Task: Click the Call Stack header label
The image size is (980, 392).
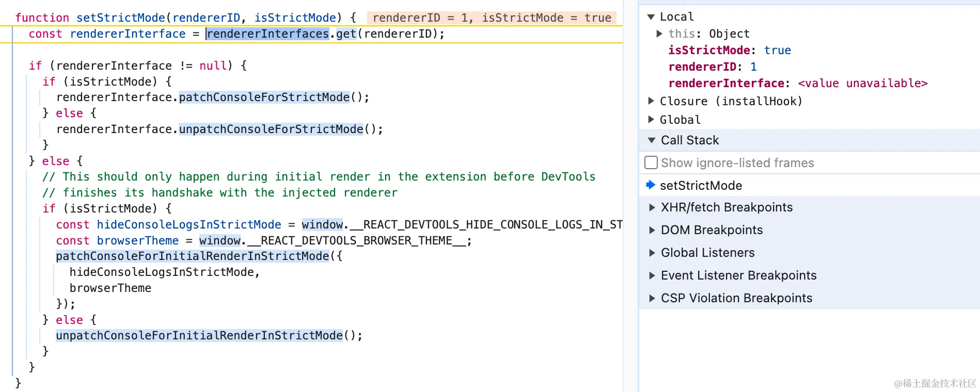Action: pos(690,140)
